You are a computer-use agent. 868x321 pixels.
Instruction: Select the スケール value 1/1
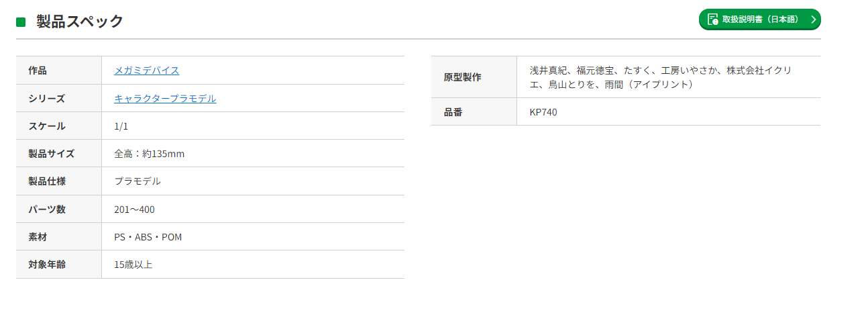tap(121, 126)
